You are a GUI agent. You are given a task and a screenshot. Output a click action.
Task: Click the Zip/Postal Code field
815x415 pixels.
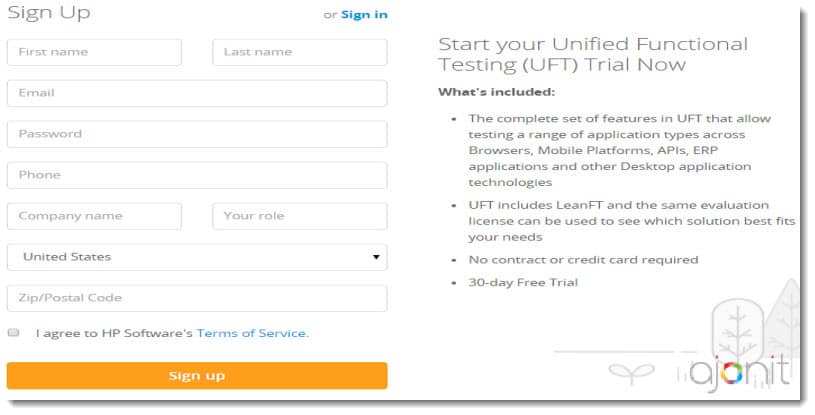[197, 298]
